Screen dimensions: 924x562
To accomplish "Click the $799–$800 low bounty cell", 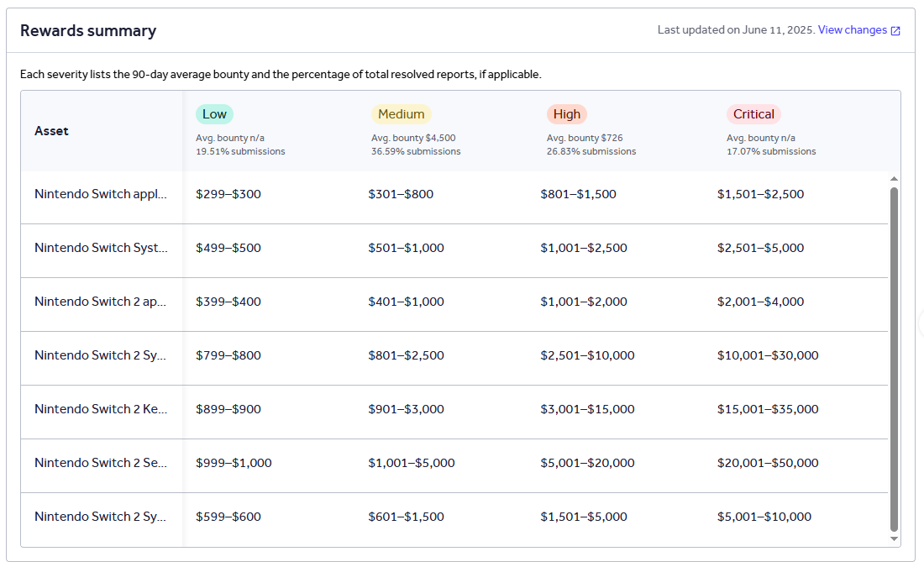I will point(228,355).
